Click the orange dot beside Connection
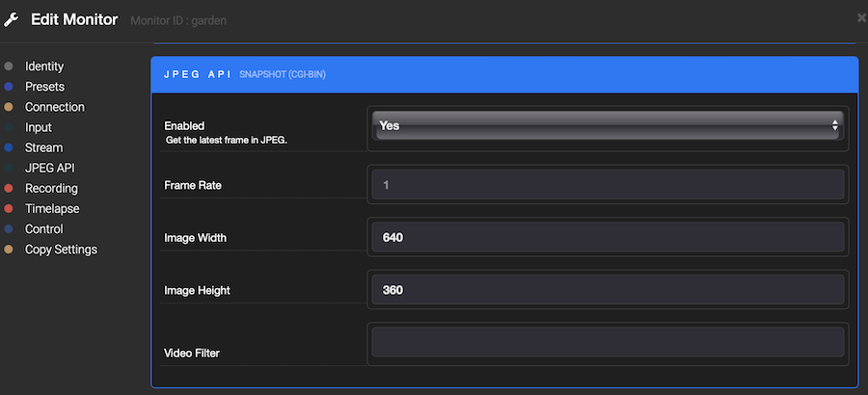Viewport: 868px width, 395px height. [9, 107]
